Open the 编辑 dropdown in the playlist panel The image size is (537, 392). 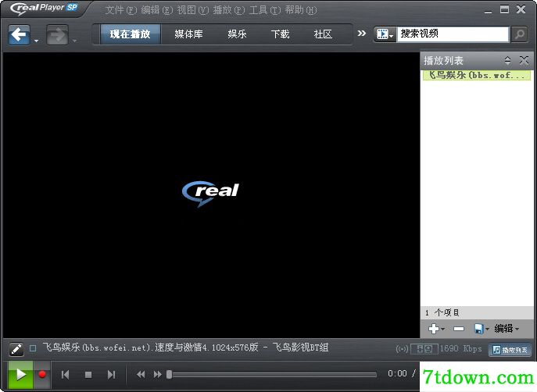pyautogui.click(x=507, y=329)
